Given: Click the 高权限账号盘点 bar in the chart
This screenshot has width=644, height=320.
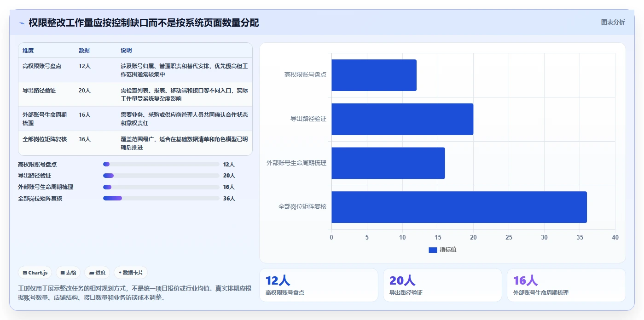Looking at the screenshot, I should point(374,75).
